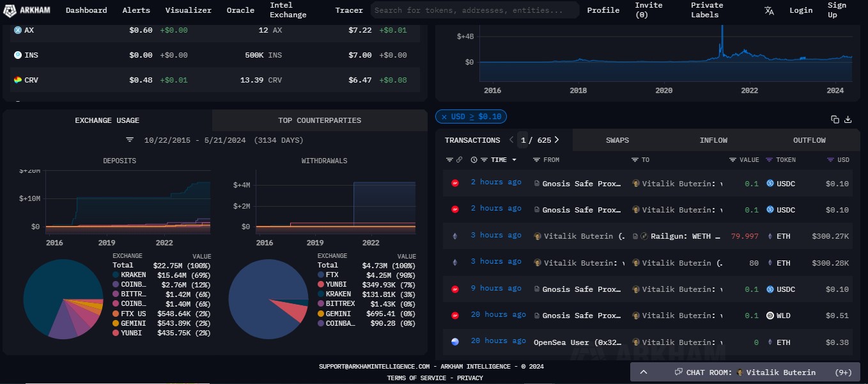Click the WLD token icon
This screenshot has width=868, height=384.
(770, 315)
